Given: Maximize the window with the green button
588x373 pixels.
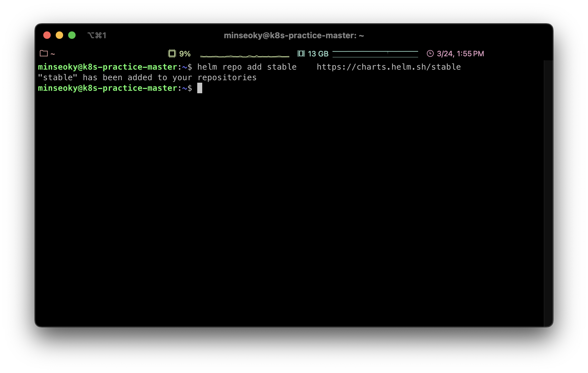Looking at the screenshot, I should (72, 35).
